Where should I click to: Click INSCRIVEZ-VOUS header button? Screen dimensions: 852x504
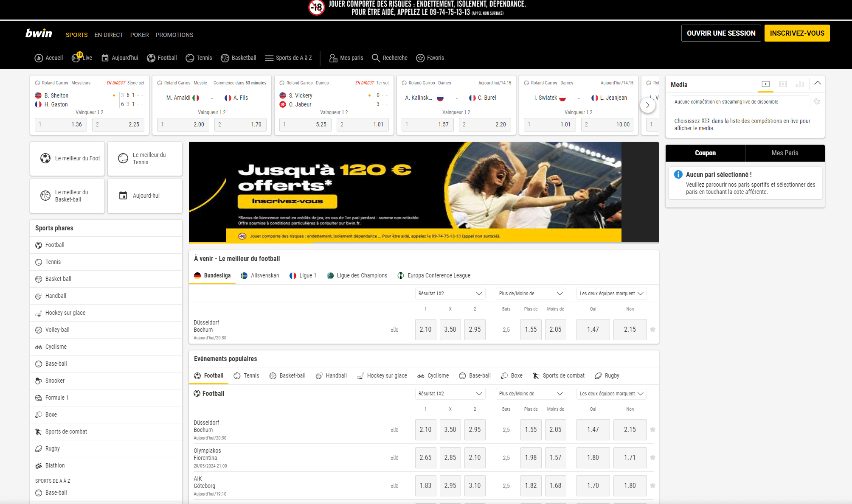(x=797, y=33)
